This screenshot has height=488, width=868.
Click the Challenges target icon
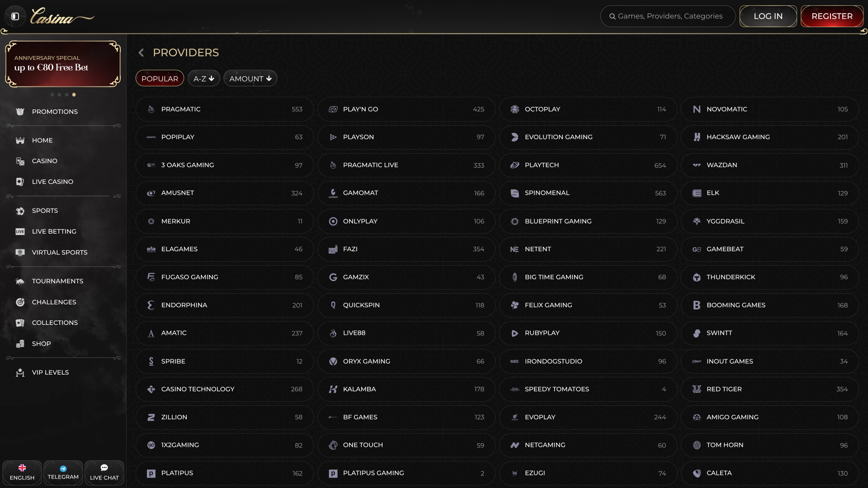20,302
